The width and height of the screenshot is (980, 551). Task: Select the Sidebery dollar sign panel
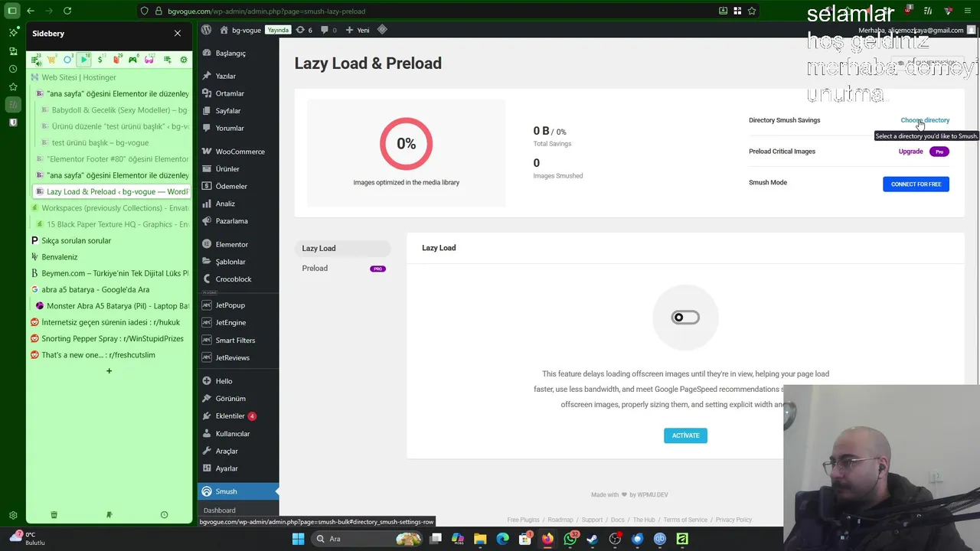[100, 60]
